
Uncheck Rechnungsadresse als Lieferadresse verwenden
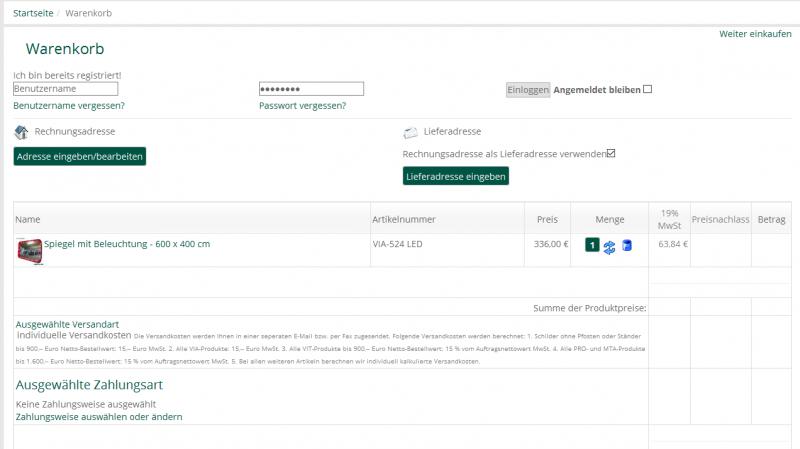coord(611,153)
